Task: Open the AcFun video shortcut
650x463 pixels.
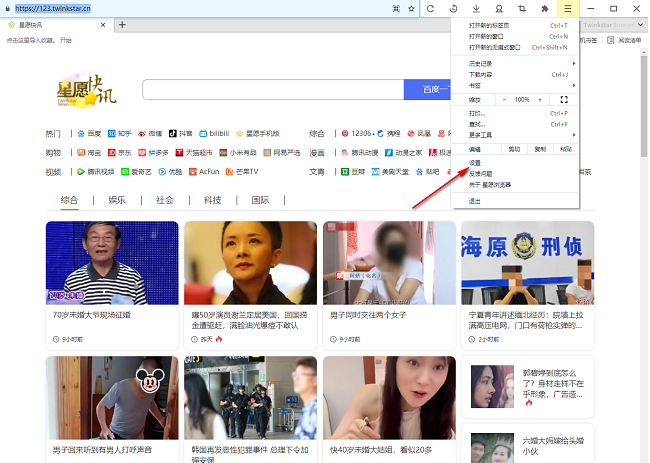Action: click(204, 172)
